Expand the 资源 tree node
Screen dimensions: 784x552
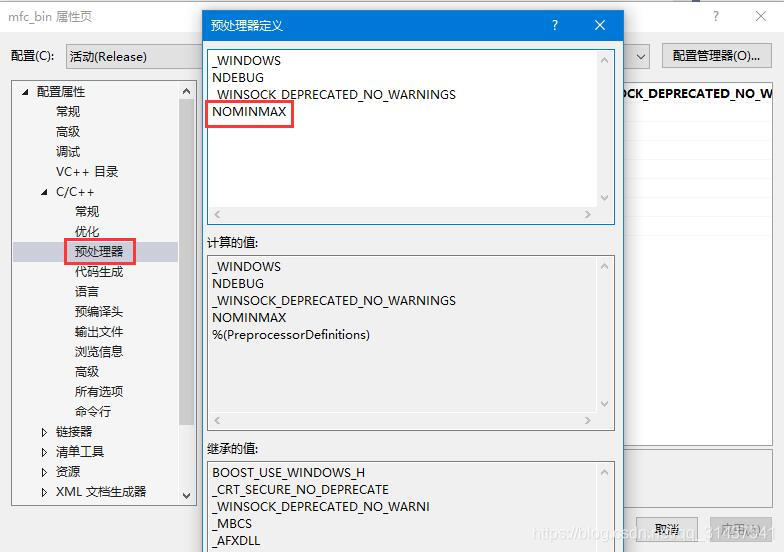pyautogui.click(x=44, y=472)
